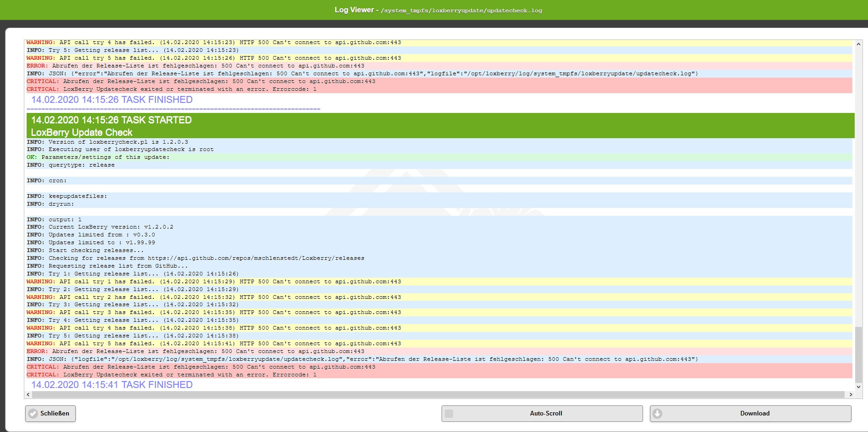The image size is (868, 432).
Task: Select 'Try 3: Getting release list' at 14:15:32
Action: coord(439,304)
